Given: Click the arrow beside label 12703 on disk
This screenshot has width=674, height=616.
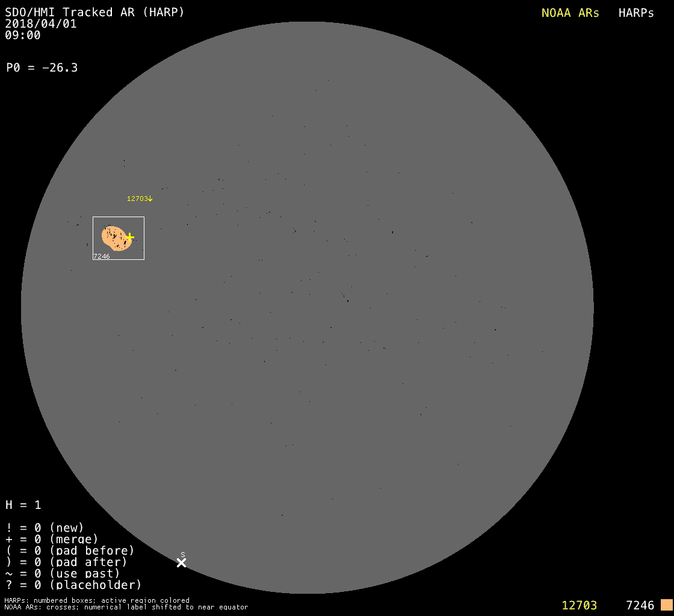Looking at the screenshot, I should click(150, 199).
